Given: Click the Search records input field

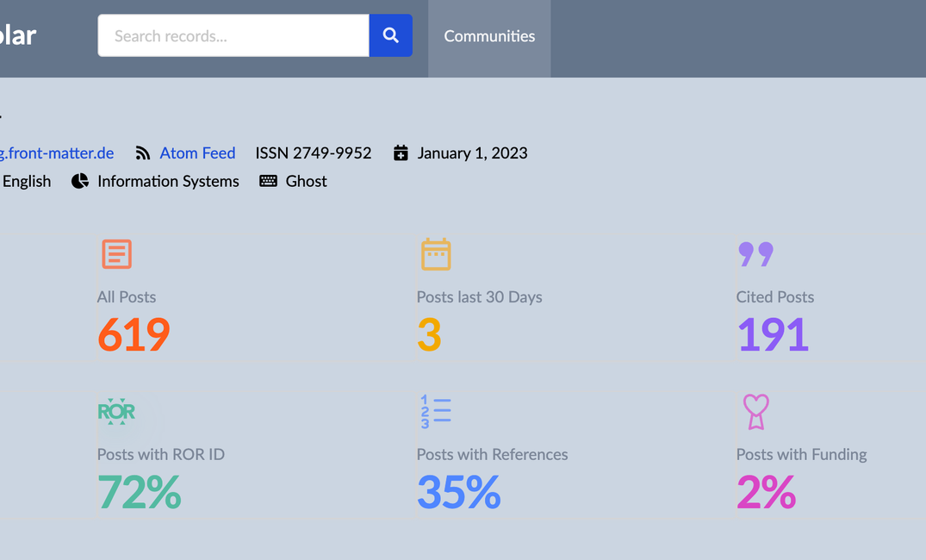Looking at the screenshot, I should 233,35.
